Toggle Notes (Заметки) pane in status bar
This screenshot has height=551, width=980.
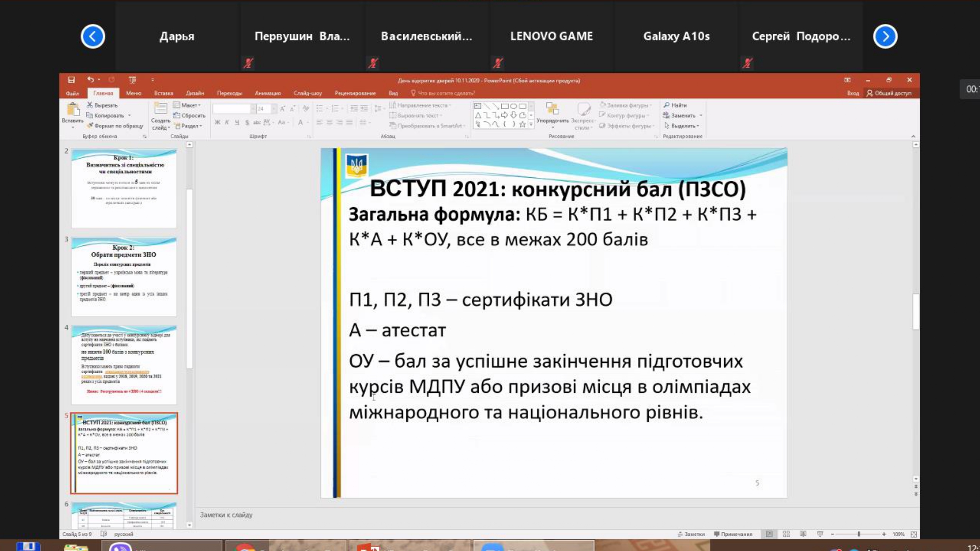(x=691, y=534)
